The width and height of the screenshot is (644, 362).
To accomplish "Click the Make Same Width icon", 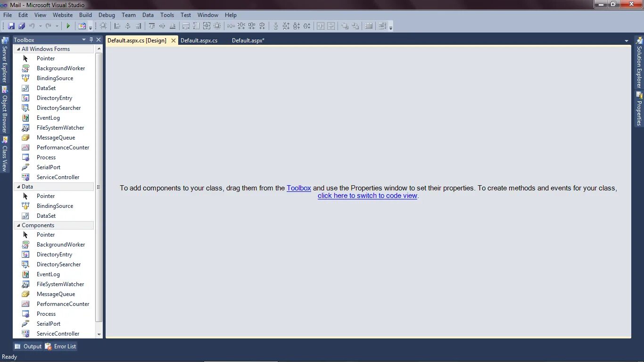I will (x=186, y=26).
